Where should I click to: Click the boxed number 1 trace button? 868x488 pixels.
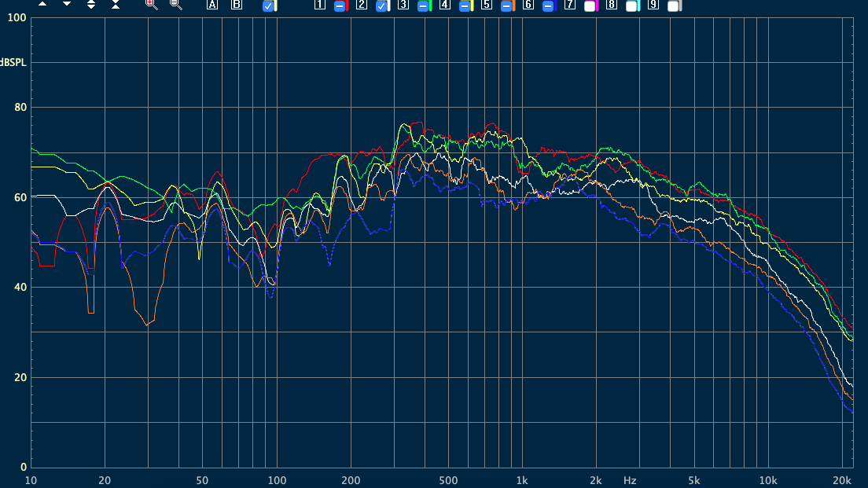click(x=319, y=5)
